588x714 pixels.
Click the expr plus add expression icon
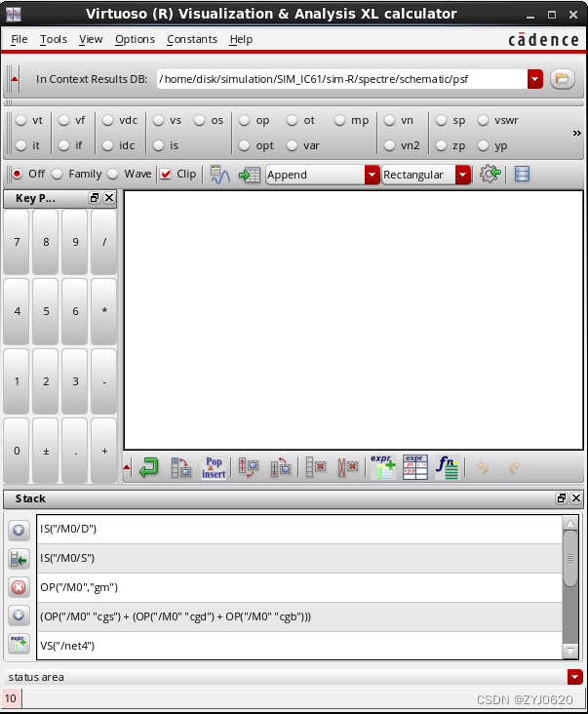tap(383, 467)
